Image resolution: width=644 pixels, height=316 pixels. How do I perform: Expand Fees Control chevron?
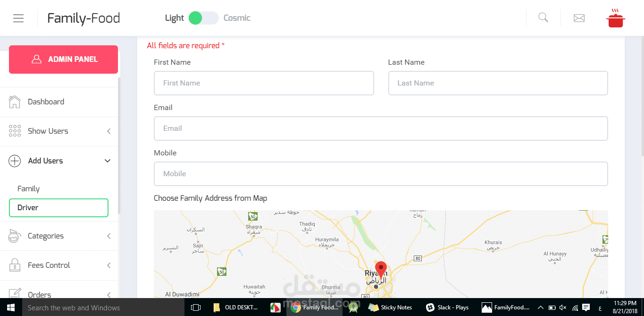[x=109, y=265]
